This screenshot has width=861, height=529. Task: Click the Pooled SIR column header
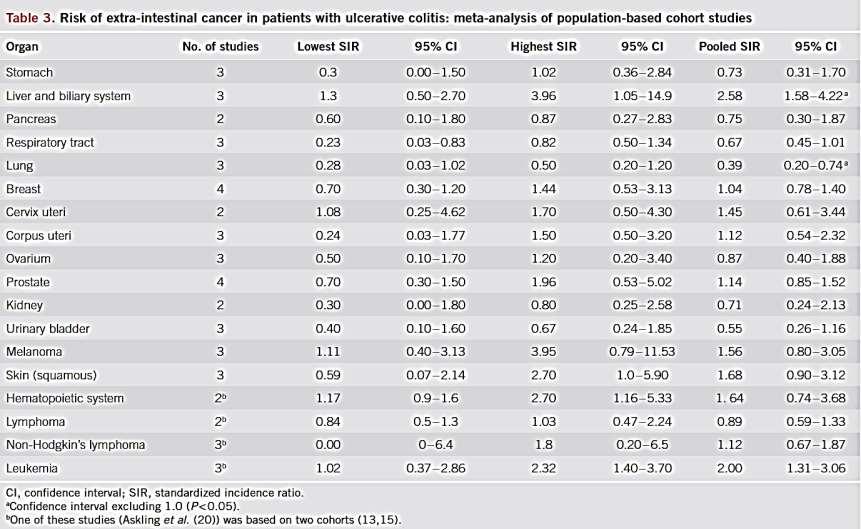[x=729, y=47]
